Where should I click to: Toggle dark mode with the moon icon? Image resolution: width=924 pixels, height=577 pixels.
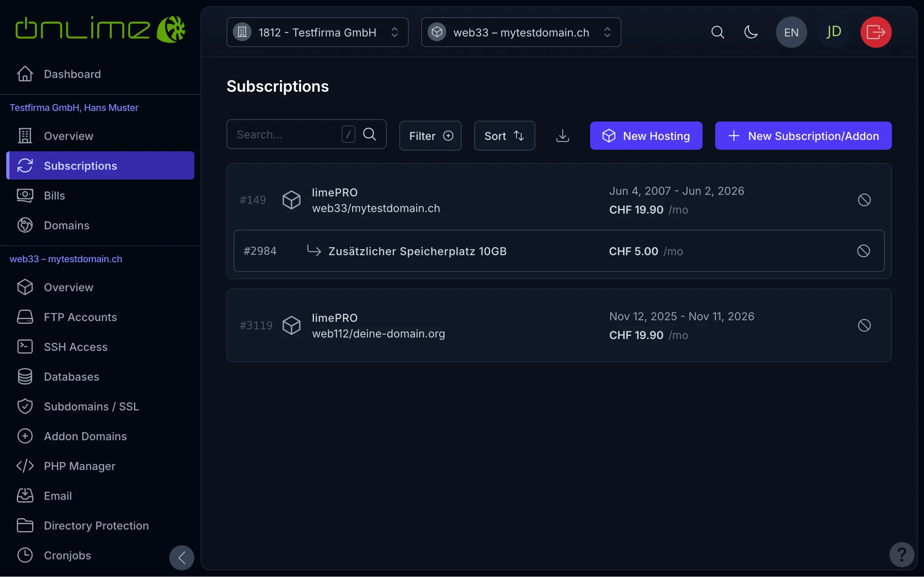coord(750,32)
